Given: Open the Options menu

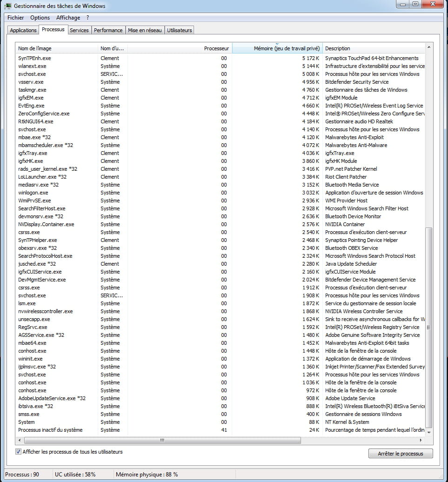Looking at the screenshot, I should 40,18.
